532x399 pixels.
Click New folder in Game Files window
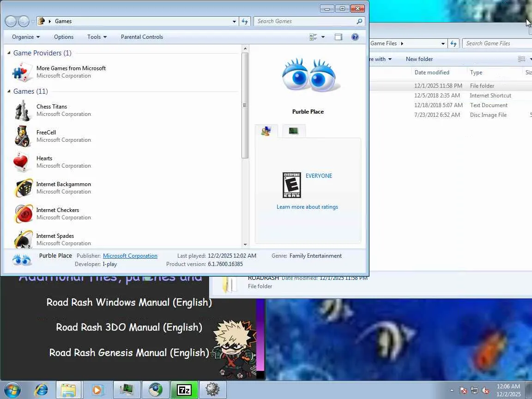click(x=419, y=59)
